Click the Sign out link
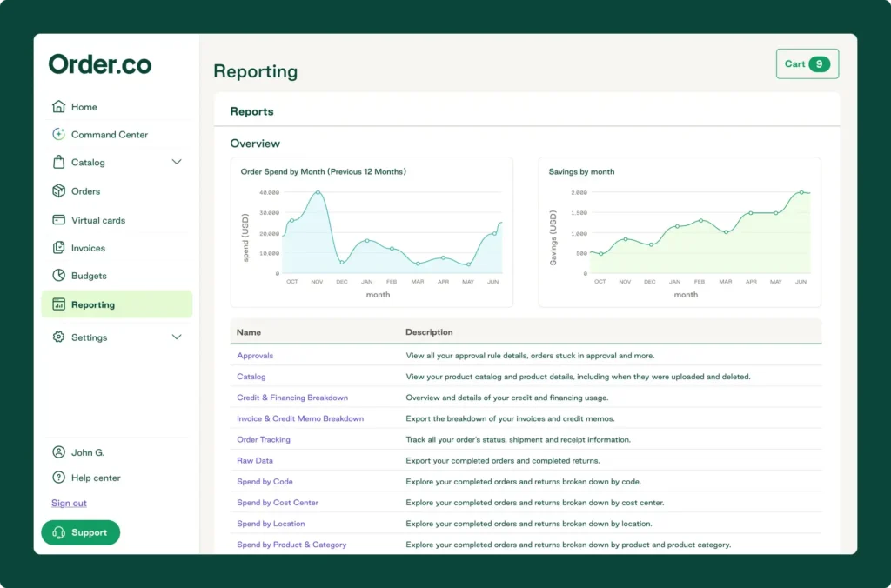This screenshot has height=588, width=891. pyautogui.click(x=69, y=503)
